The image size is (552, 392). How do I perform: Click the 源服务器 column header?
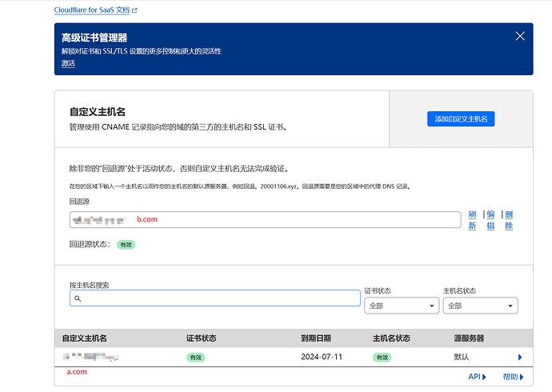click(x=469, y=338)
